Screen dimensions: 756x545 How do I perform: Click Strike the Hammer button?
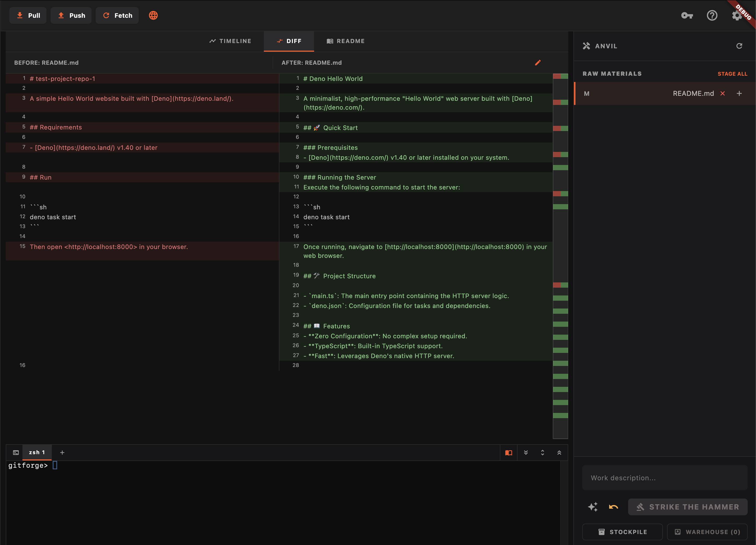tap(688, 507)
